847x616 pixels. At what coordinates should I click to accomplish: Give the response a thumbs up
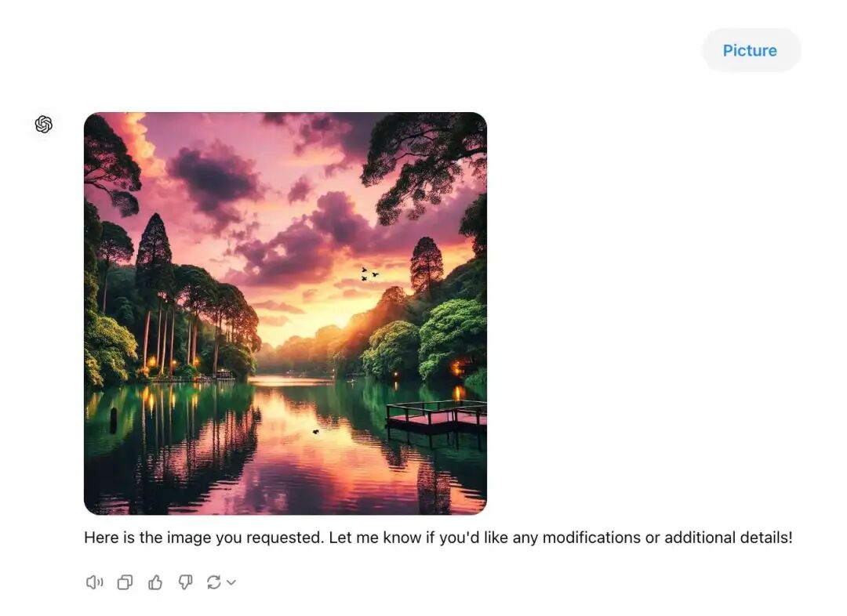click(x=155, y=582)
